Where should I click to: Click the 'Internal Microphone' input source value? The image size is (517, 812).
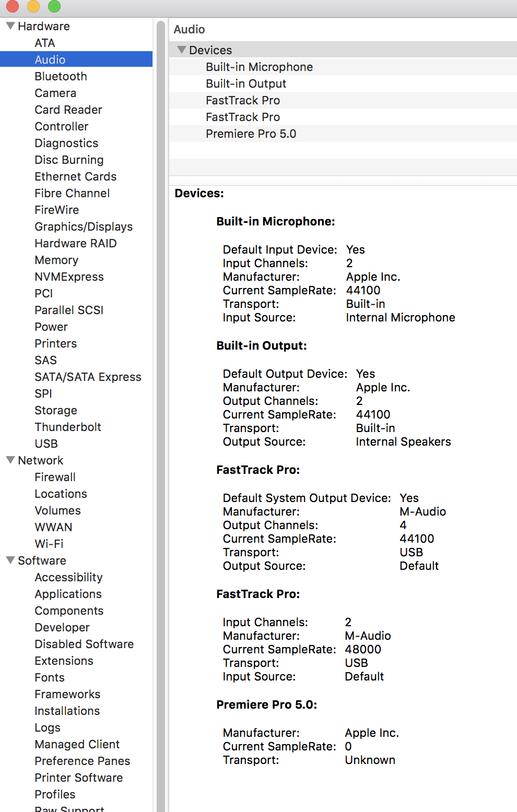click(x=401, y=317)
